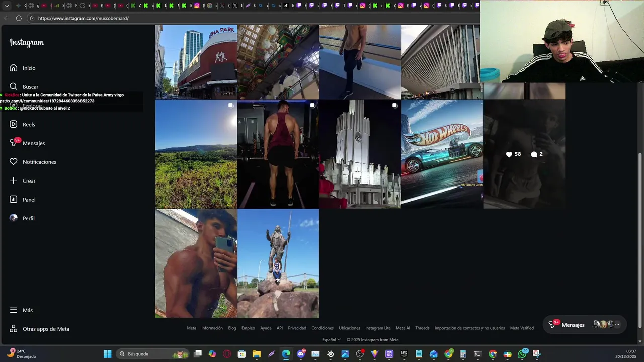
Task: Click the browser back arrow
Action: point(7,18)
